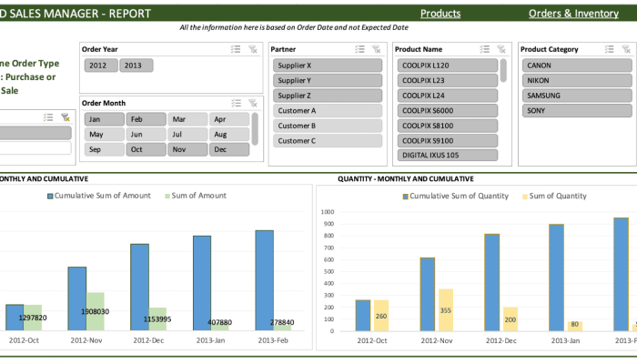The height and width of the screenshot is (364, 637).
Task: Open the Orders & Inventory link
Action: coord(573,14)
